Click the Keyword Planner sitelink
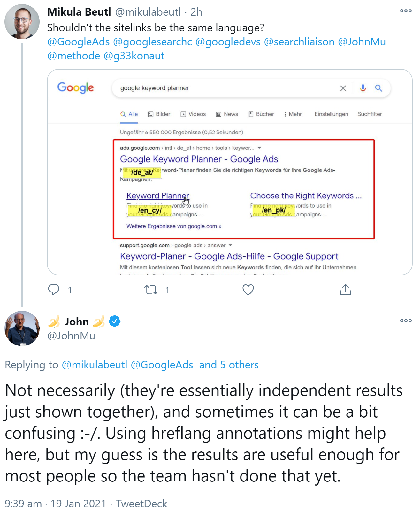Image resolution: width=420 pixels, height=515 pixels. pyautogui.click(x=158, y=195)
